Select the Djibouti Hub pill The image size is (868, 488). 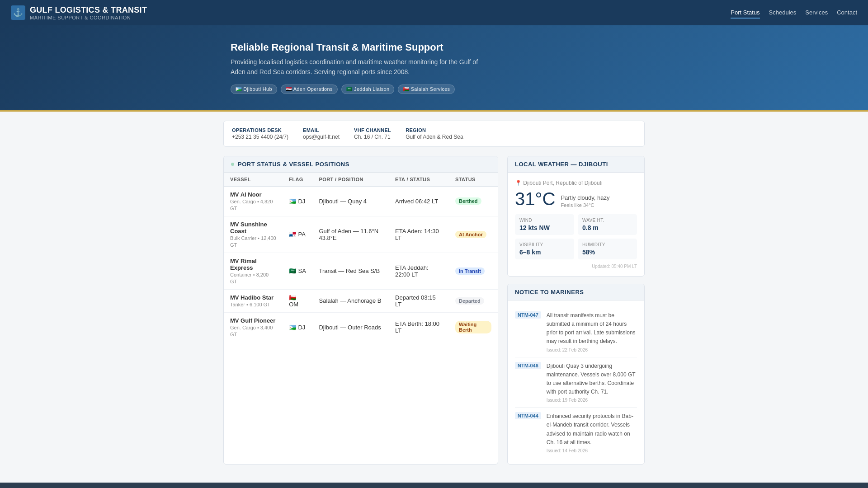[254, 89]
